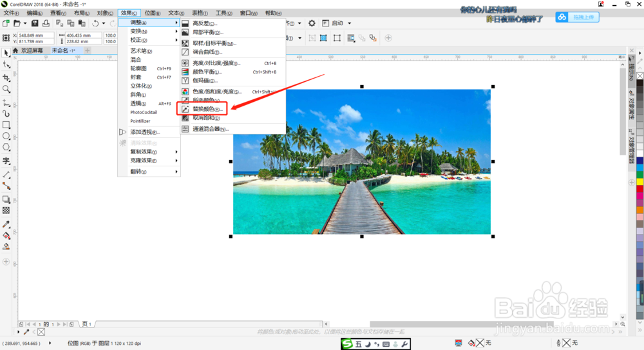The image size is (644, 350).
Task: Open the dropdown next to Open folder
Action: 25,23
